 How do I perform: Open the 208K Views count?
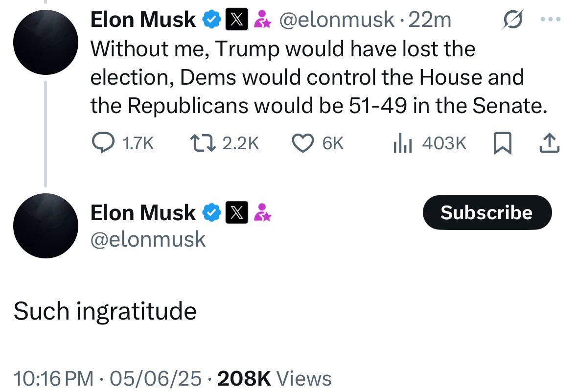pyautogui.click(x=275, y=378)
